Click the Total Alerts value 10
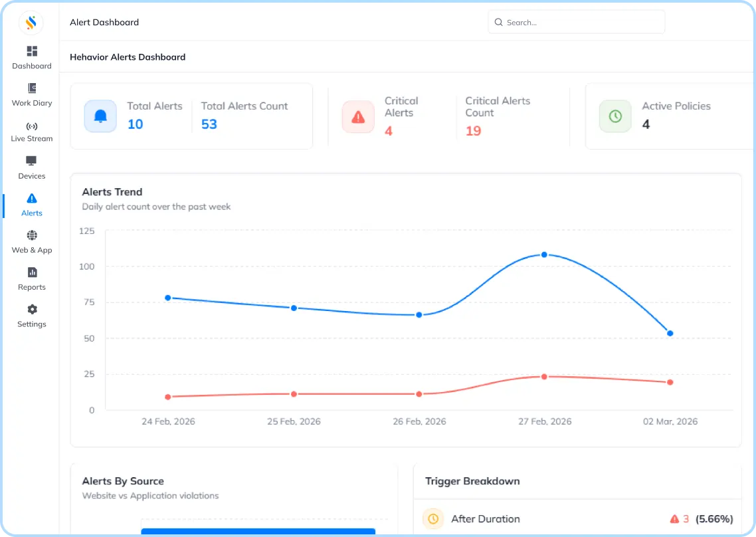756x537 pixels. coord(135,124)
